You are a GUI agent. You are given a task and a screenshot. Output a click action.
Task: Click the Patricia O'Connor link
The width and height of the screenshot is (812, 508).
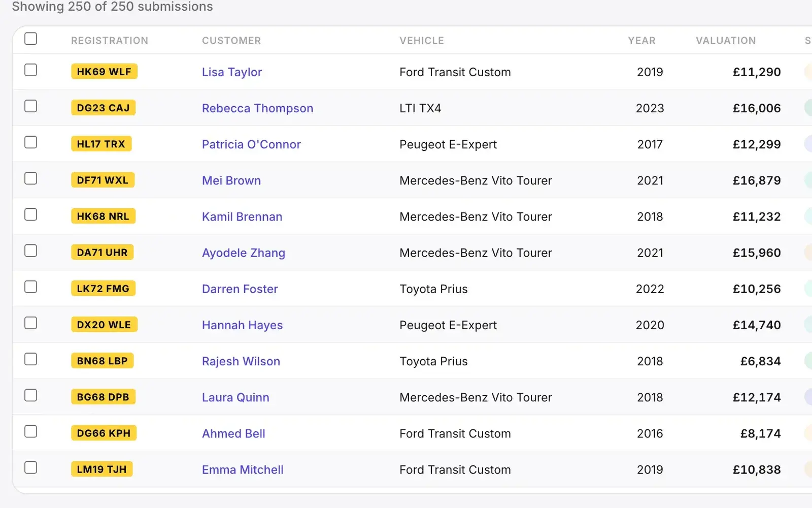(251, 144)
